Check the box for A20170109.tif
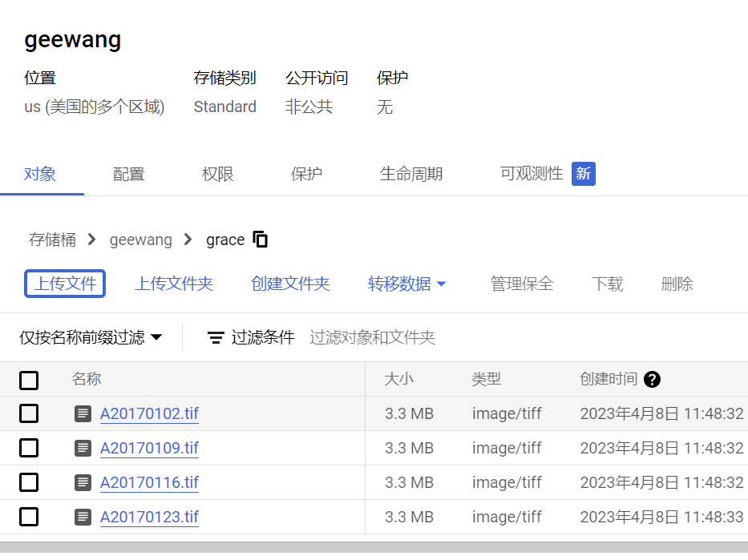The image size is (748, 560). coord(29,448)
